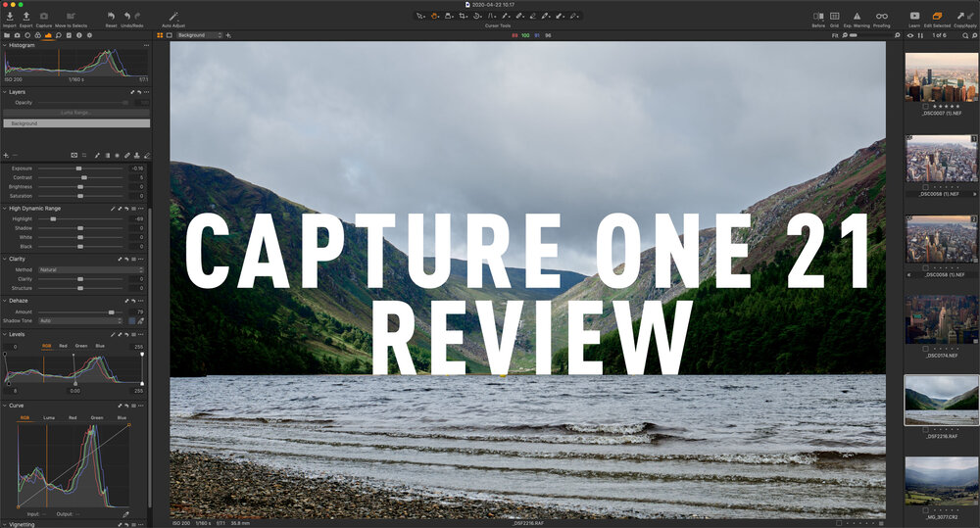
Task: Select the Rotate cursor tool
Action: [477, 17]
